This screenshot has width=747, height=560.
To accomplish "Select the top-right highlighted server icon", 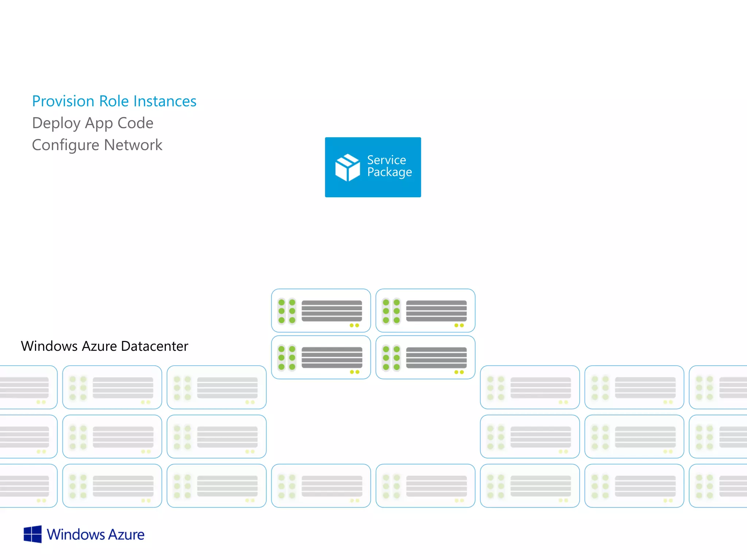I will click(x=425, y=311).
